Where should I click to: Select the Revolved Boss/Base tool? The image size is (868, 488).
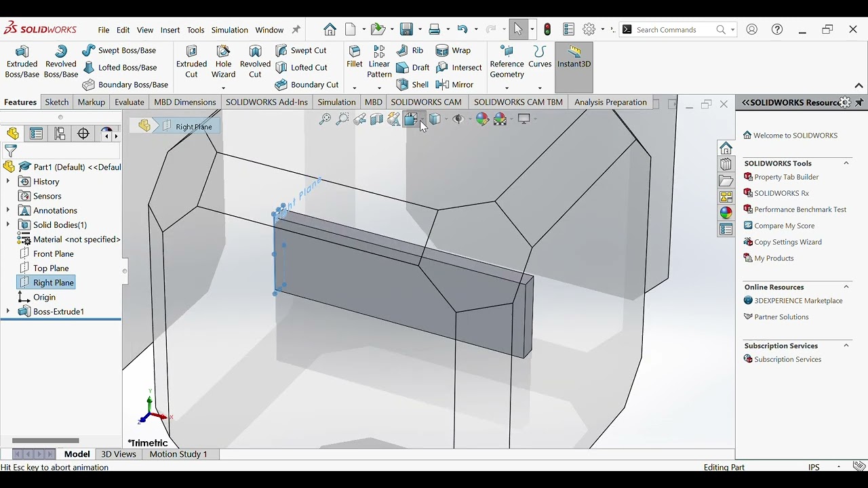(60, 62)
